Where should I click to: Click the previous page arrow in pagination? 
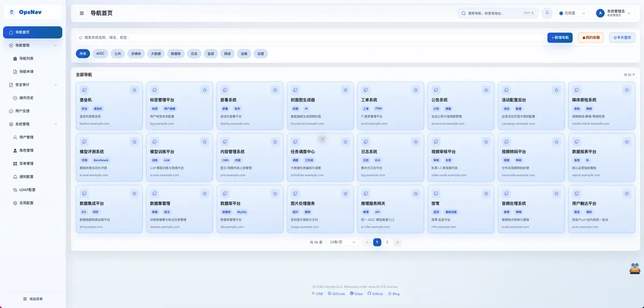coord(367,242)
